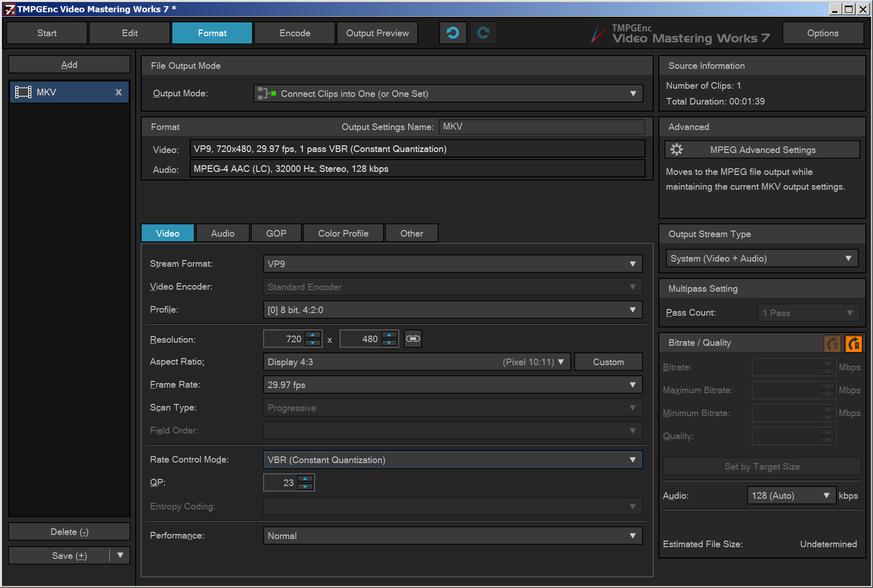Select the MKV film strip icon
This screenshot has height=588, width=873.
click(23, 92)
